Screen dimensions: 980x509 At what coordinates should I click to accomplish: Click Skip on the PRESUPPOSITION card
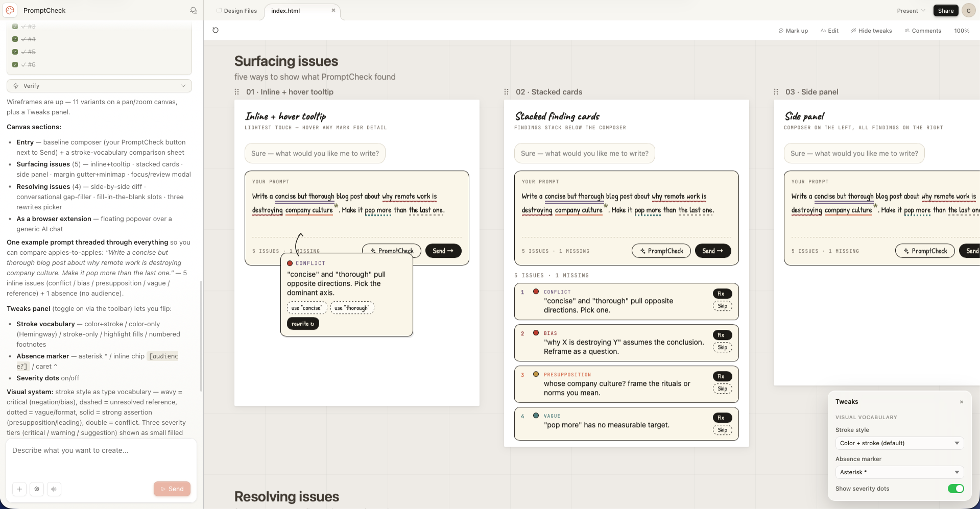tap(722, 389)
